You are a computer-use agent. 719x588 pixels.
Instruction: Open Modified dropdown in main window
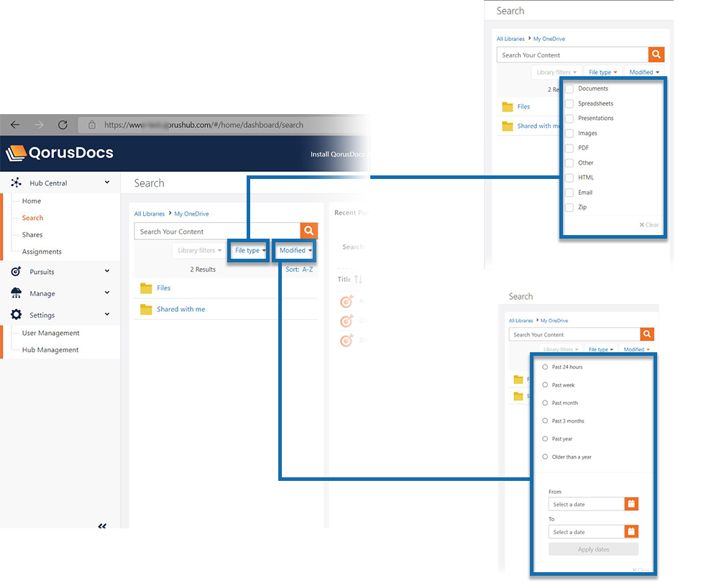pyautogui.click(x=296, y=250)
